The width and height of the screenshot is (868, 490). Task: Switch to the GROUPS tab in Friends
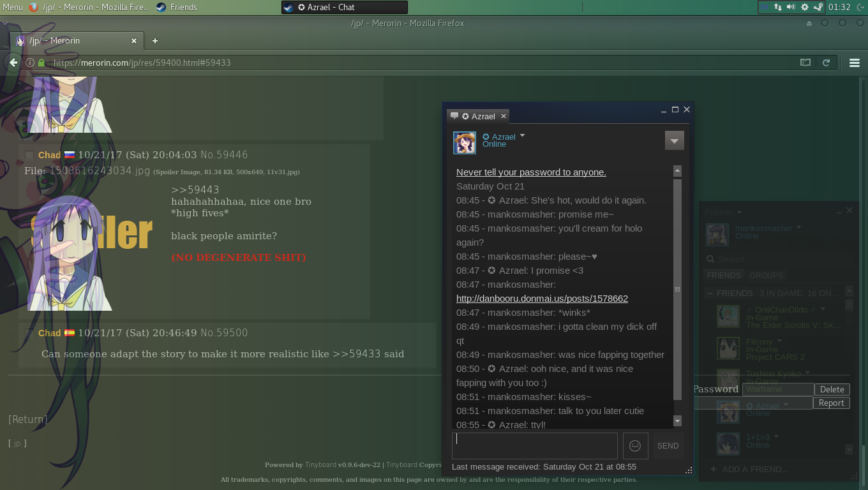[766, 276]
